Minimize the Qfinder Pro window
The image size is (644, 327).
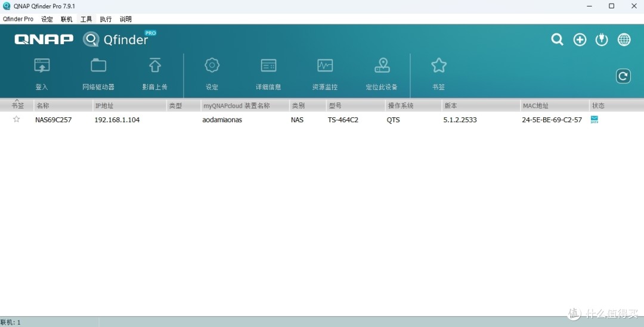(x=589, y=6)
